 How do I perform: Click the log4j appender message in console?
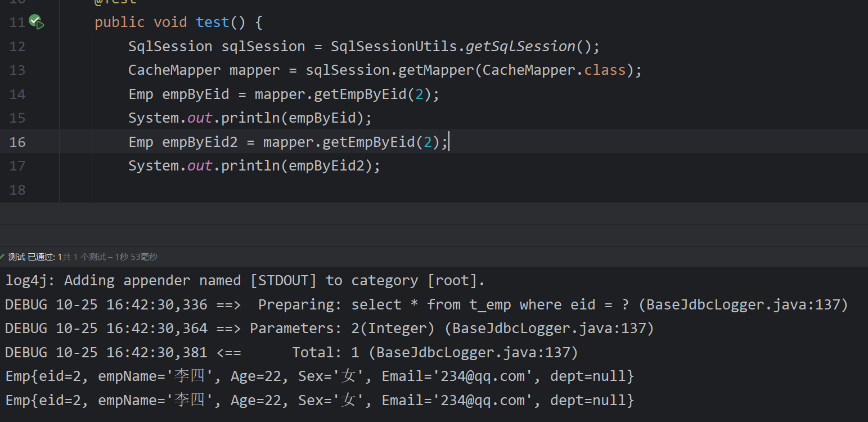point(245,280)
